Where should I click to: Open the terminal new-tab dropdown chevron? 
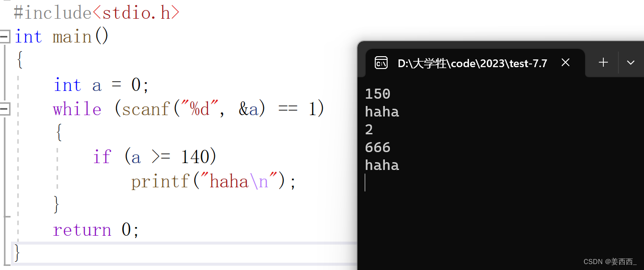coord(631,62)
